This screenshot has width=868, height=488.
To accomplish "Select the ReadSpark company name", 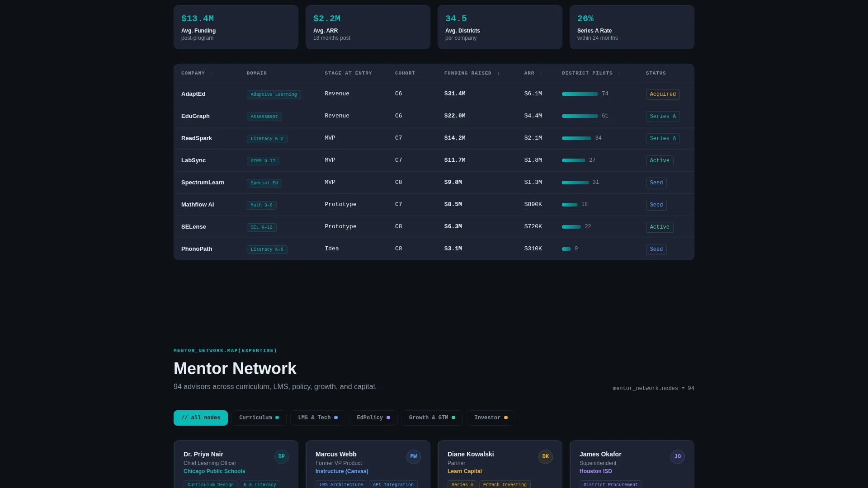I will (197, 138).
